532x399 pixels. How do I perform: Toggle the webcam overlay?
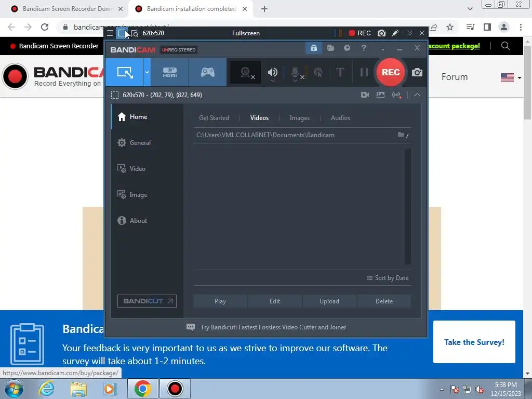tap(245, 72)
